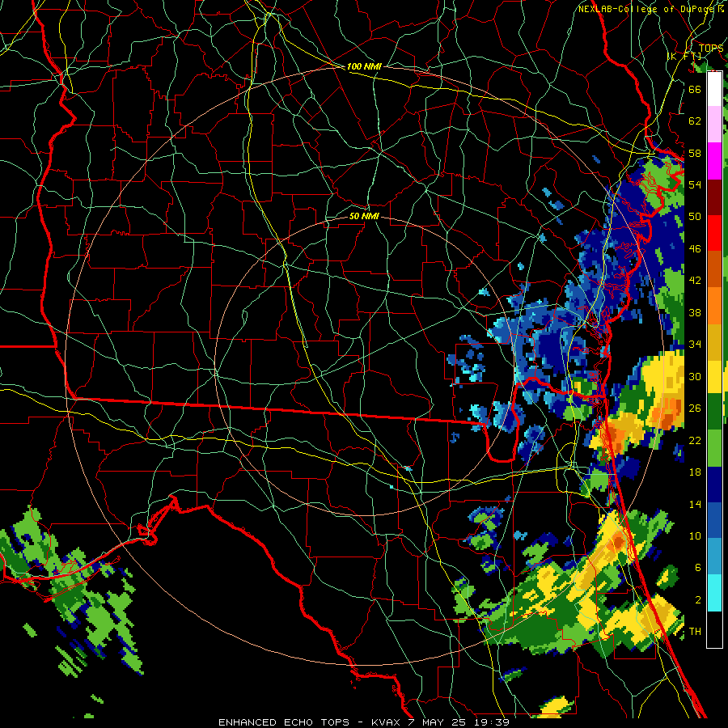
Task: Click the yellow legend swatch
Action: click(x=714, y=377)
